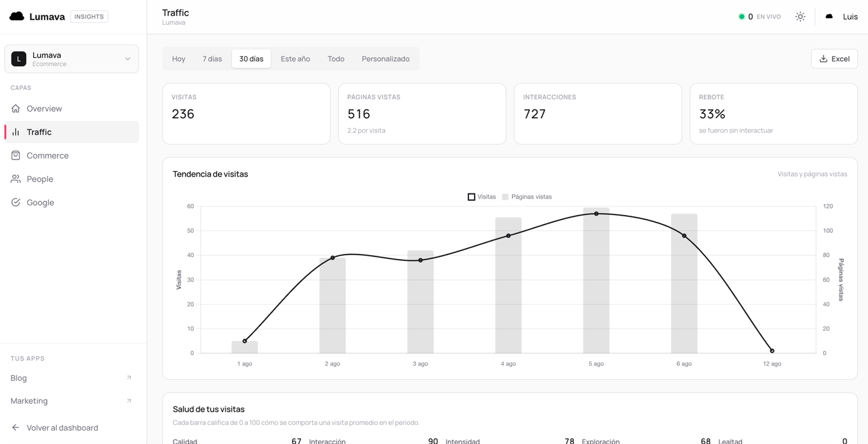This screenshot has height=444, width=868.
Task: Choose the Personalizado date range
Action: [386, 59]
